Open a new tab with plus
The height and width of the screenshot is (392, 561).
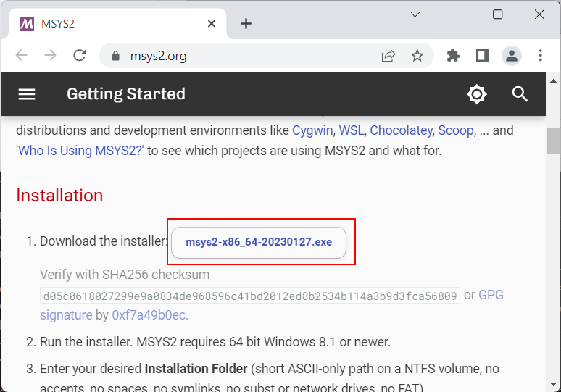pos(246,24)
